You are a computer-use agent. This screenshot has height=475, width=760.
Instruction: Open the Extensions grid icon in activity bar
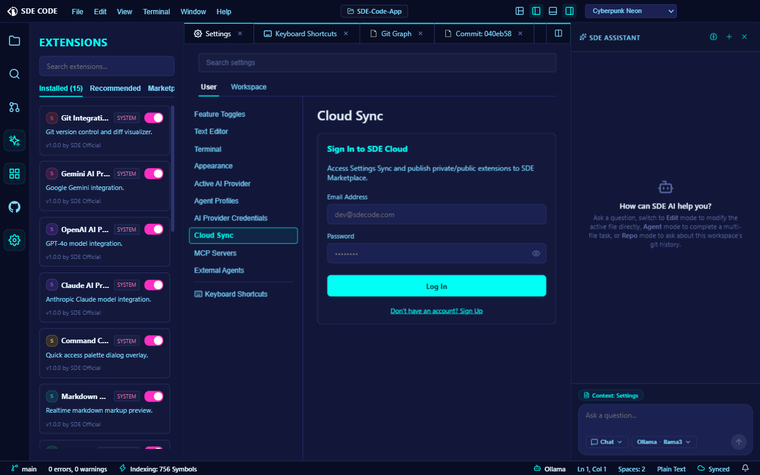pyautogui.click(x=15, y=174)
